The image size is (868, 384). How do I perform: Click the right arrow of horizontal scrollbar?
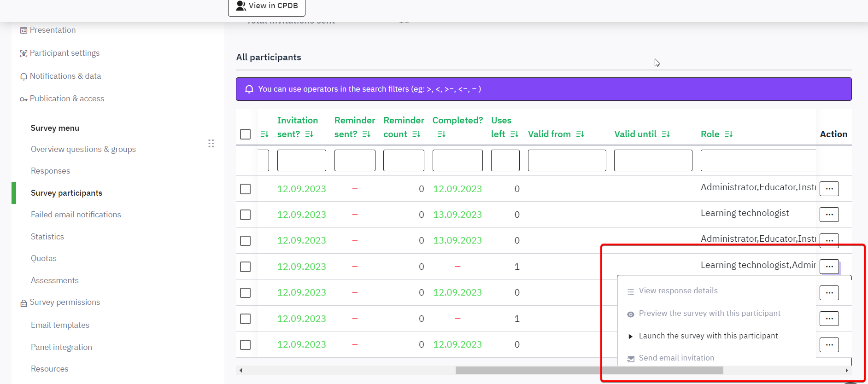(846, 370)
